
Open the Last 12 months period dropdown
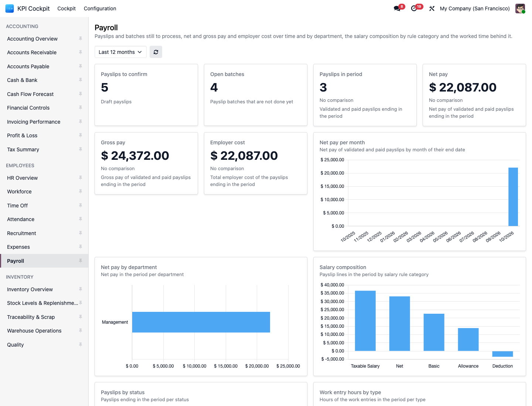[x=120, y=52]
